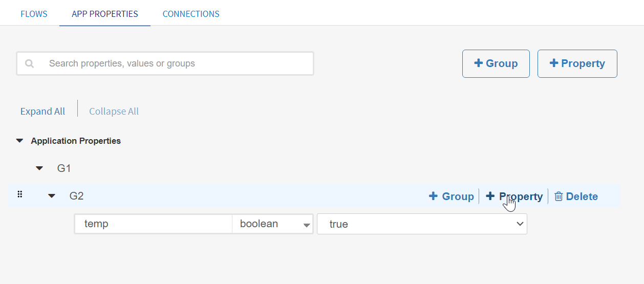
Task: Click the plus icon beside G2's Property action
Action: (490, 196)
